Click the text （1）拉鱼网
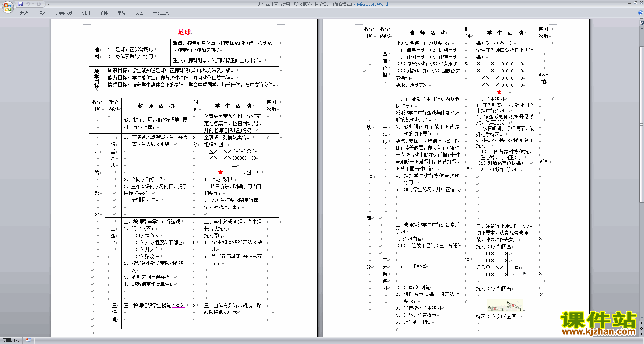 (x=147, y=236)
